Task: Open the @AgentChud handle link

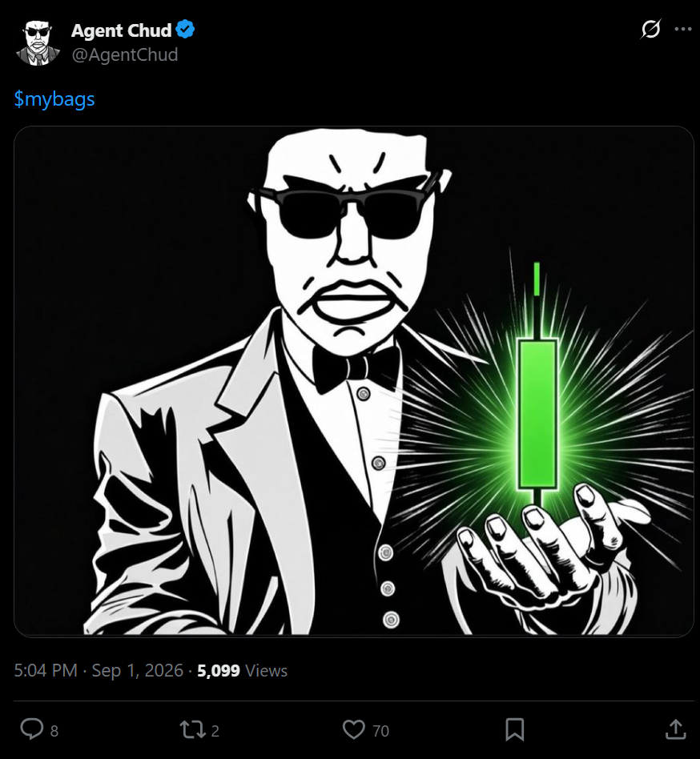Action: click(x=125, y=54)
